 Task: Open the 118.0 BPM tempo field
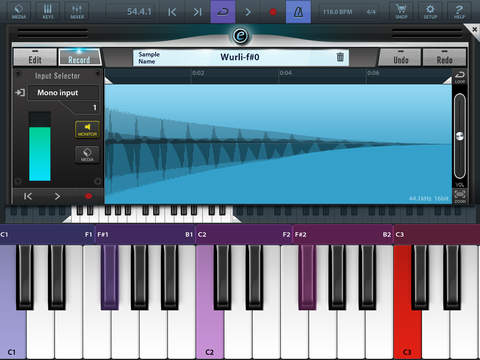point(337,12)
